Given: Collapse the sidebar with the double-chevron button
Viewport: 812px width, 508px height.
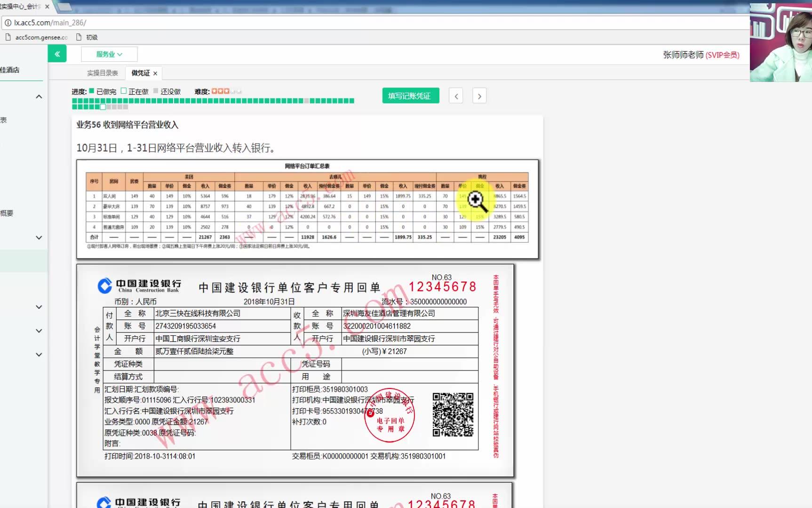Looking at the screenshot, I should pos(57,54).
